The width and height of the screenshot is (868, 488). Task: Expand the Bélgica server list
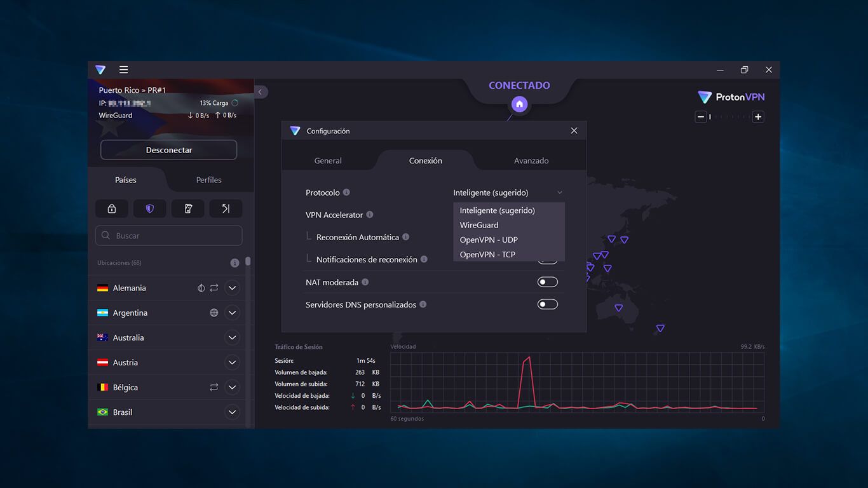click(x=232, y=387)
